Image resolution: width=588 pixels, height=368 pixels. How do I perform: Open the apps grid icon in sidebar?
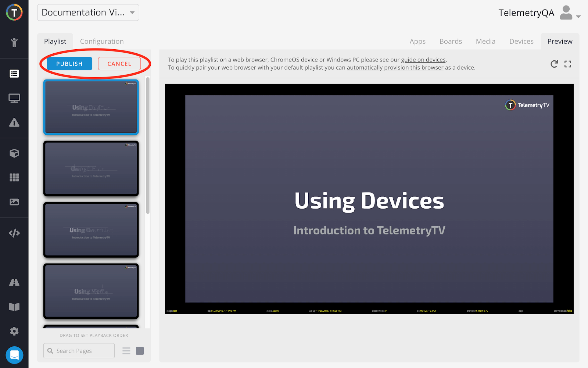pos(14,177)
